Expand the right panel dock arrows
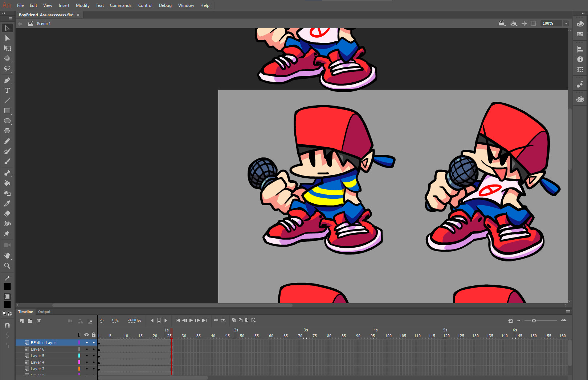The image size is (588, 380). tap(583, 13)
